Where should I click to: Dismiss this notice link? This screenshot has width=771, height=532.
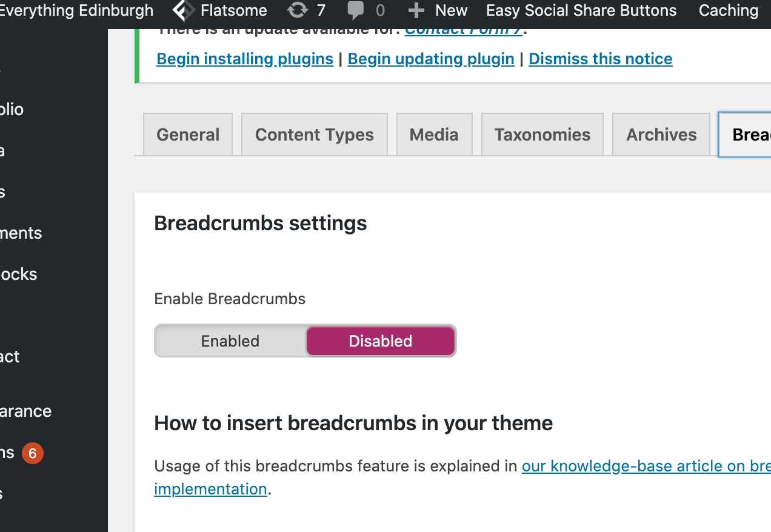pyautogui.click(x=601, y=59)
